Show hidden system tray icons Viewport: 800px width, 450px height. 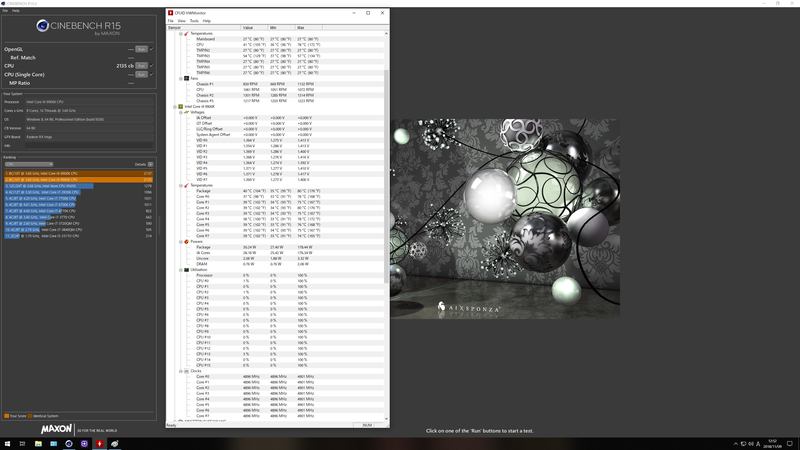pyautogui.click(x=736, y=444)
